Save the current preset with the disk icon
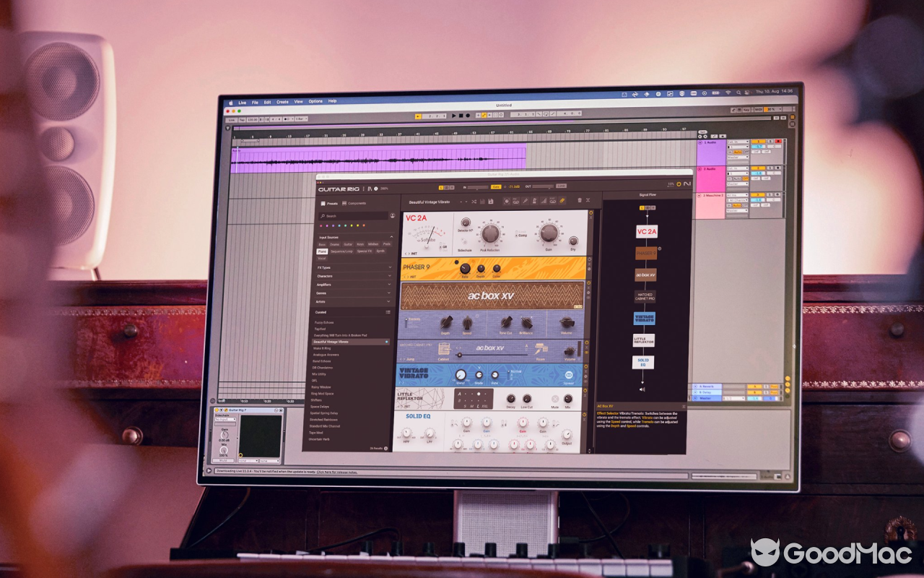 click(492, 200)
